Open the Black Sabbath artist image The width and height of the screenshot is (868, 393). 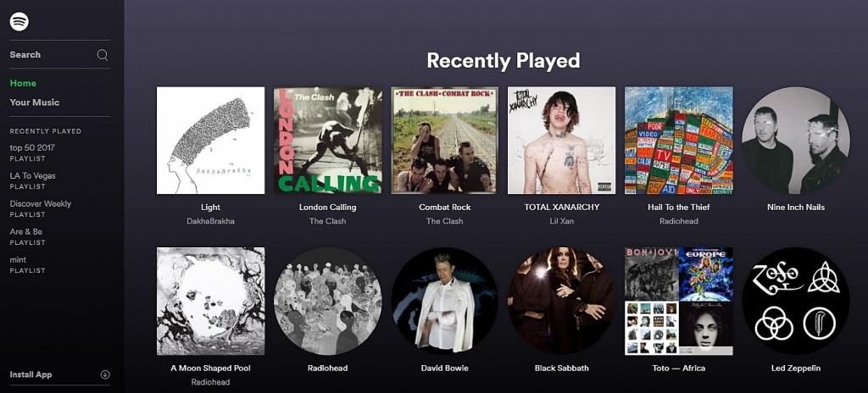click(x=561, y=302)
